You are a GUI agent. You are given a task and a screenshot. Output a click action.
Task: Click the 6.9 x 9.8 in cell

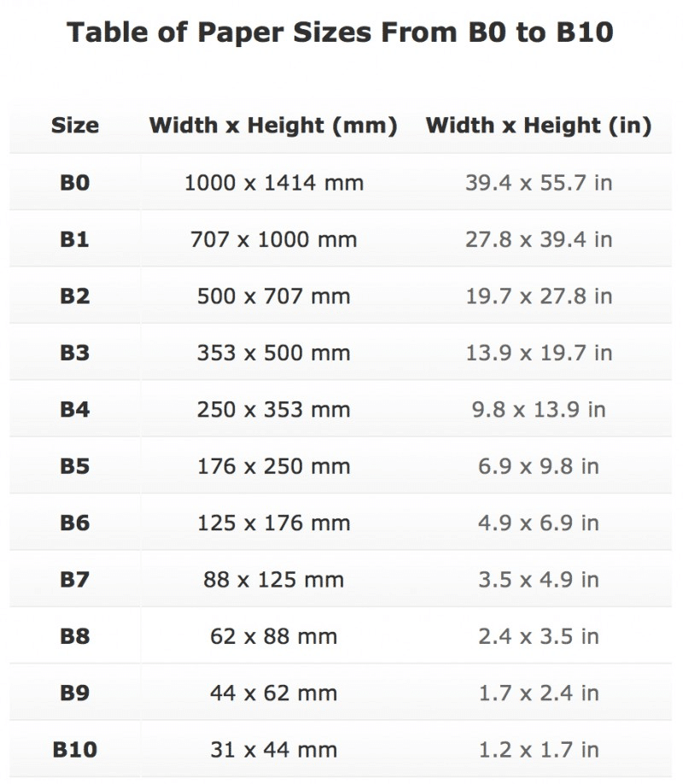[x=539, y=466]
